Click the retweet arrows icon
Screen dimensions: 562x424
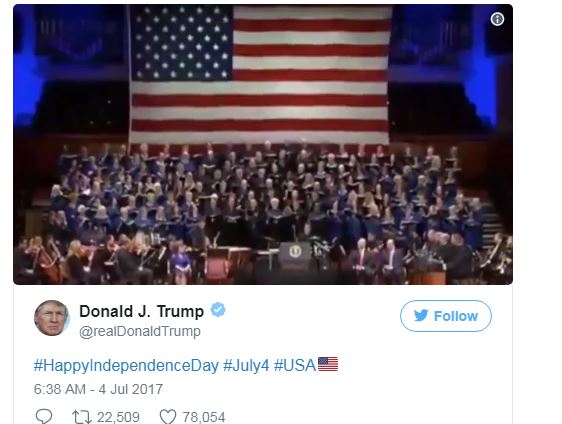coord(82,417)
